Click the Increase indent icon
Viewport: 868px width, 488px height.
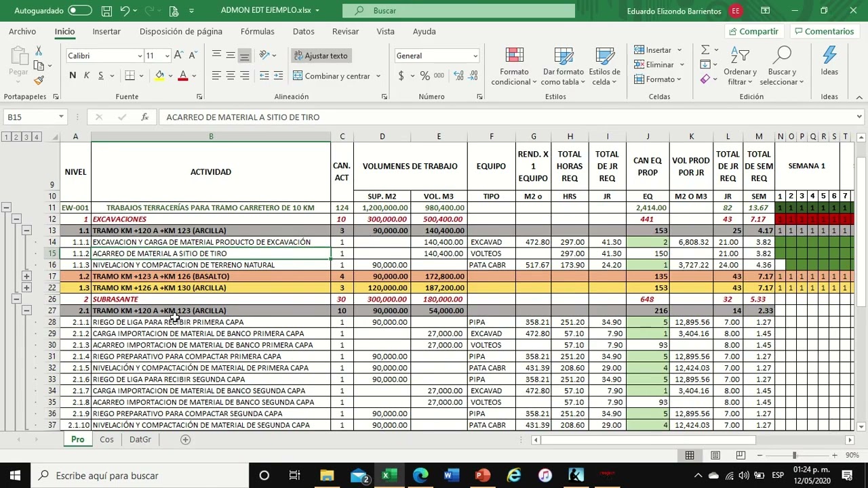[279, 75]
